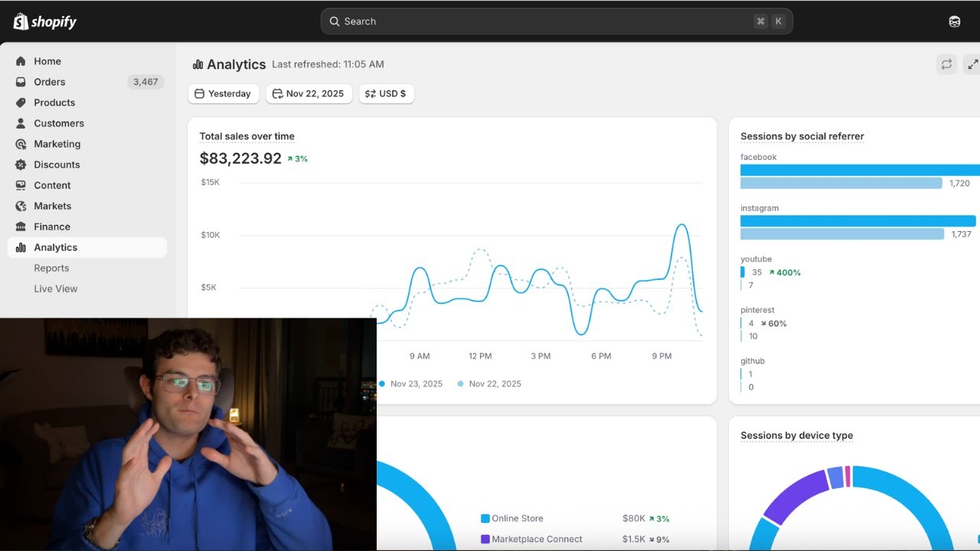The width and height of the screenshot is (980, 551).
Task: Open the account avatar icon
Action: point(955,21)
